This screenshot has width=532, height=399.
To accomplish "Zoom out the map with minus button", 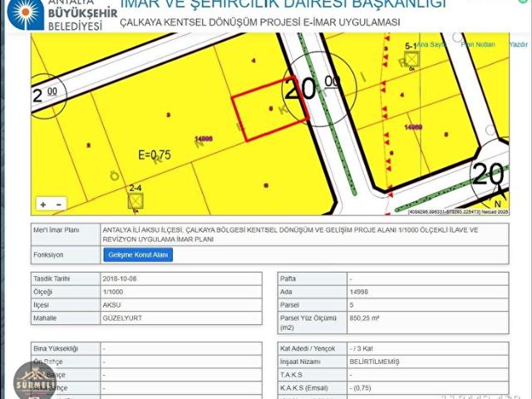I will tap(59, 204).
